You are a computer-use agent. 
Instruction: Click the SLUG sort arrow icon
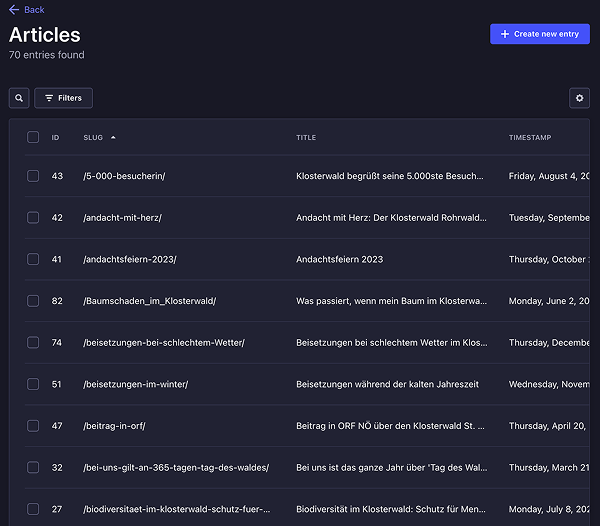[113, 137]
